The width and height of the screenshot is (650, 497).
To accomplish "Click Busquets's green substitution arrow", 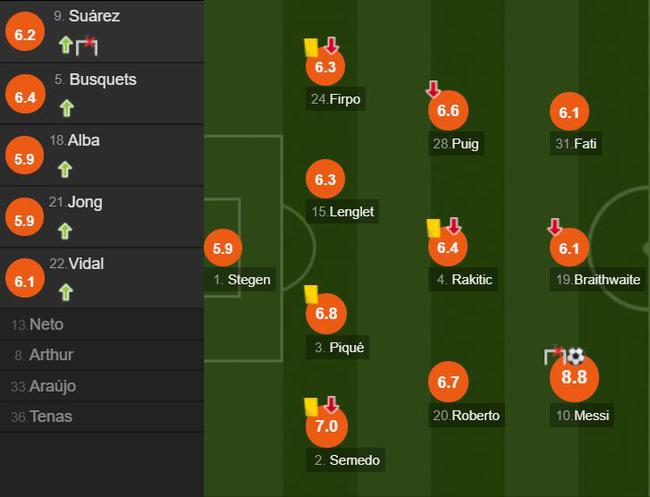I will [66, 108].
